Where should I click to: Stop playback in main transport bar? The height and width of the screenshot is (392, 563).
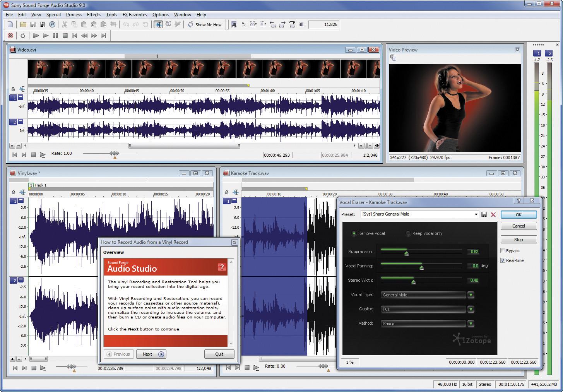click(65, 36)
